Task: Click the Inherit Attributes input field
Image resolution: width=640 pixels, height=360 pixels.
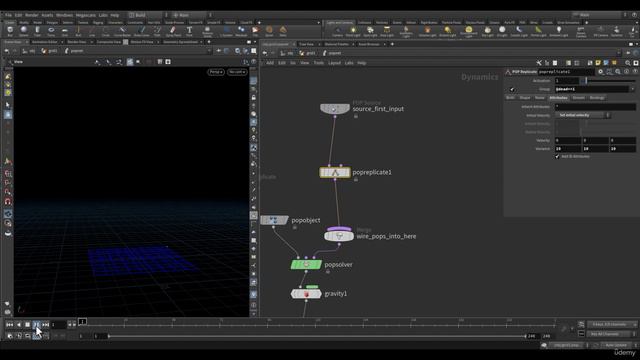Action: (595, 107)
